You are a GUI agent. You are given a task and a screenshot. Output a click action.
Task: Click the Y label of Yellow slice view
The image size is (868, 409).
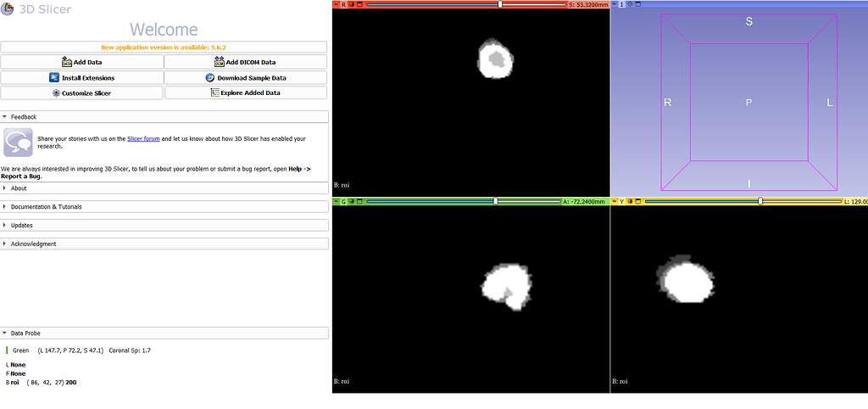tap(621, 202)
